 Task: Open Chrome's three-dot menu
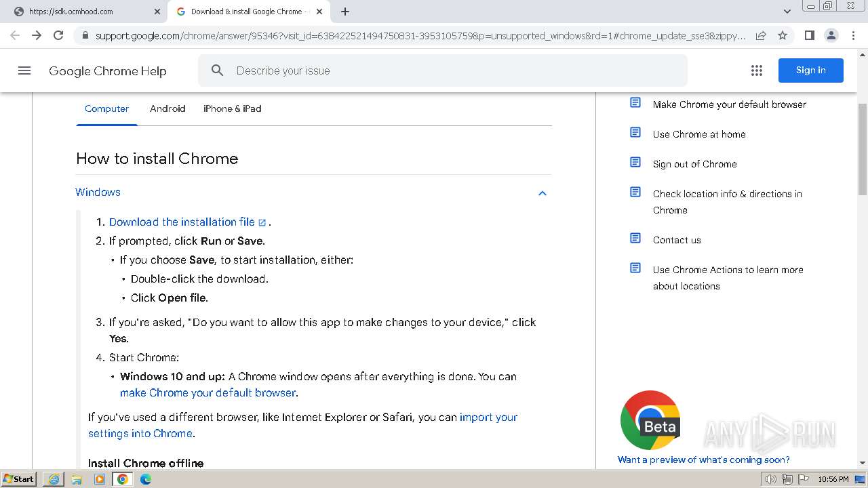point(853,35)
